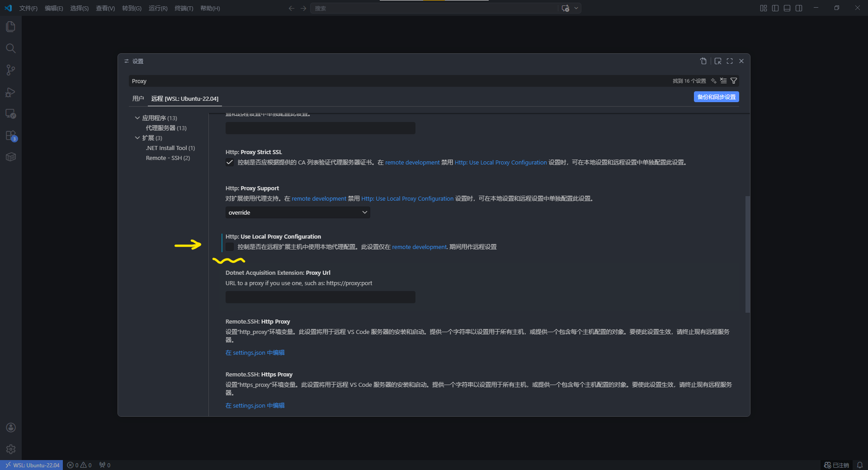Click the settings list vertical scrollbar
The width and height of the screenshot is (868, 470).
point(747,254)
